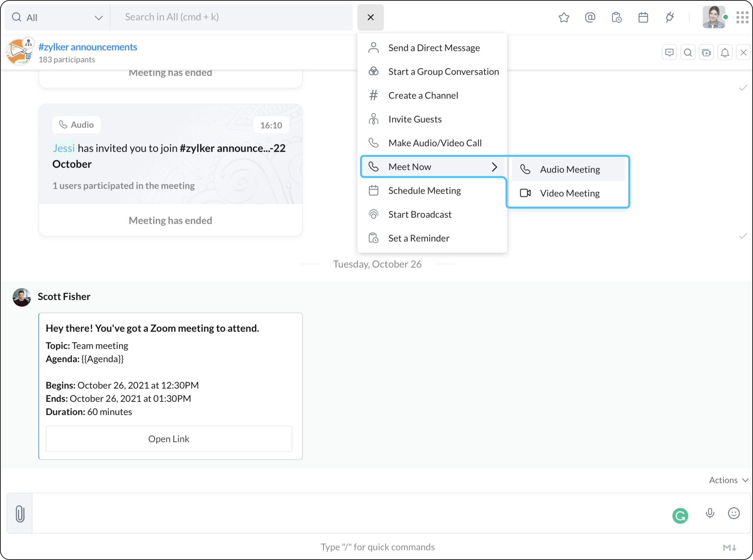Screen dimensions: 753x560
Task: Open the mentions @ icon
Action: tap(590, 17)
